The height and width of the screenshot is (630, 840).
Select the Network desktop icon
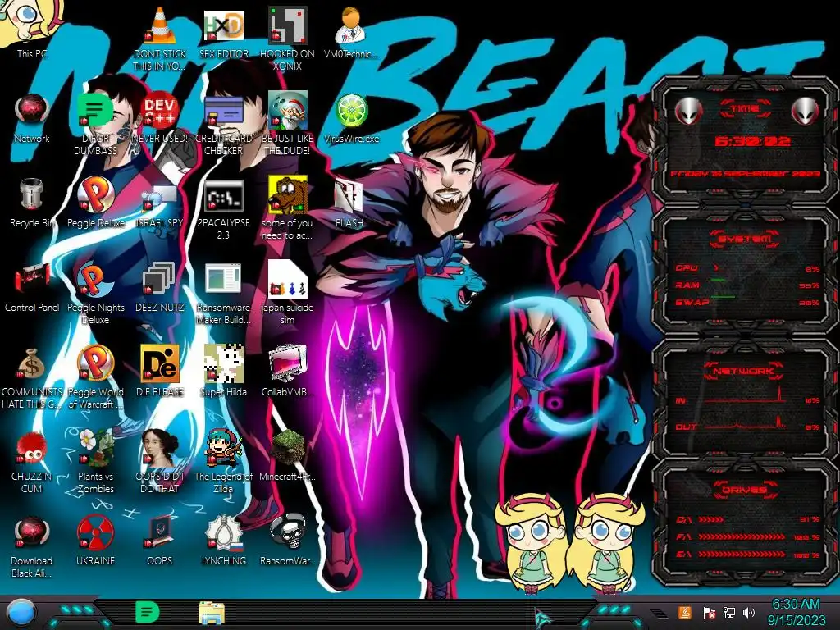[32, 111]
